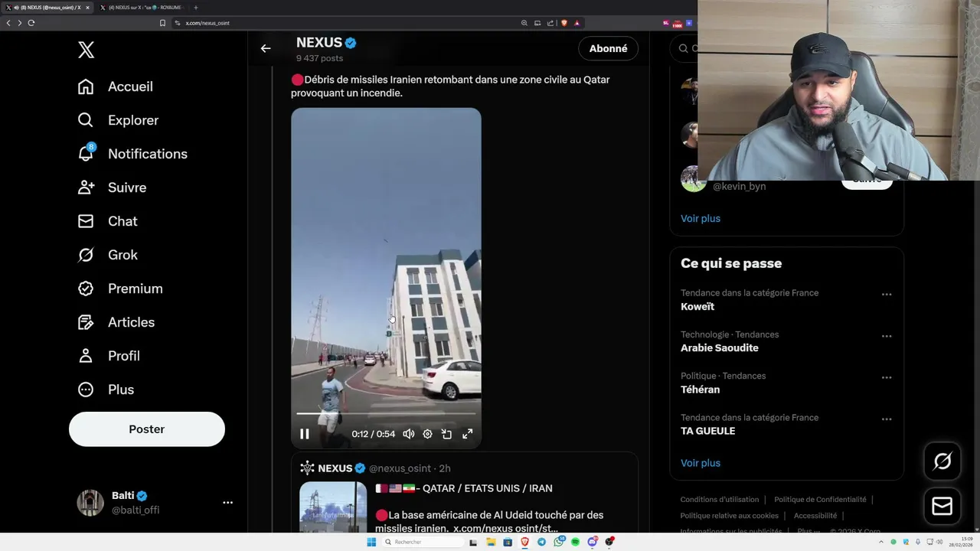Open Conditions d'utilisation link
Image resolution: width=980 pixels, height=551 pixels.
point(720,500)
